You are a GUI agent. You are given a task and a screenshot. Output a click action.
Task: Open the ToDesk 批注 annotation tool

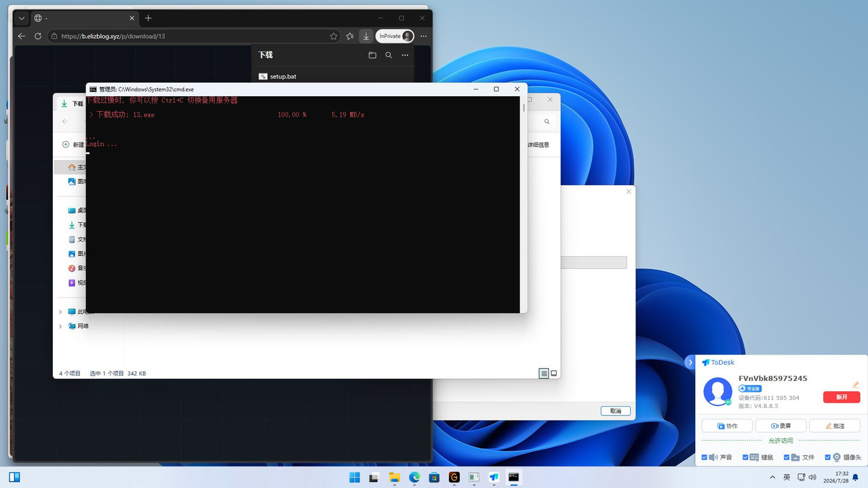point(835,426)
